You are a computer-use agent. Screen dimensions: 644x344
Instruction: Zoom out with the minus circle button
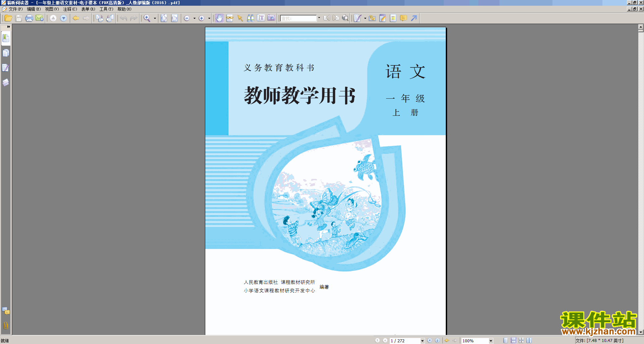pyautogui.click(x=187, y=18)
